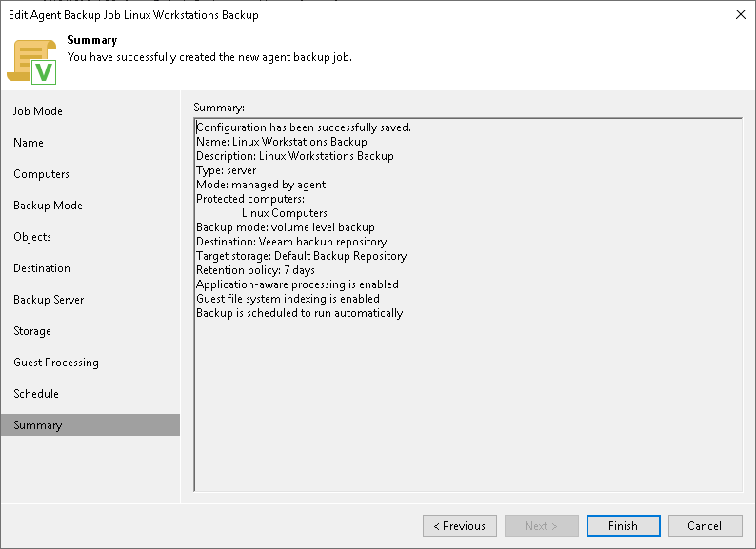Click Finish to close the wizard
This screenshot has height=549, width=756.
point(624,526)
